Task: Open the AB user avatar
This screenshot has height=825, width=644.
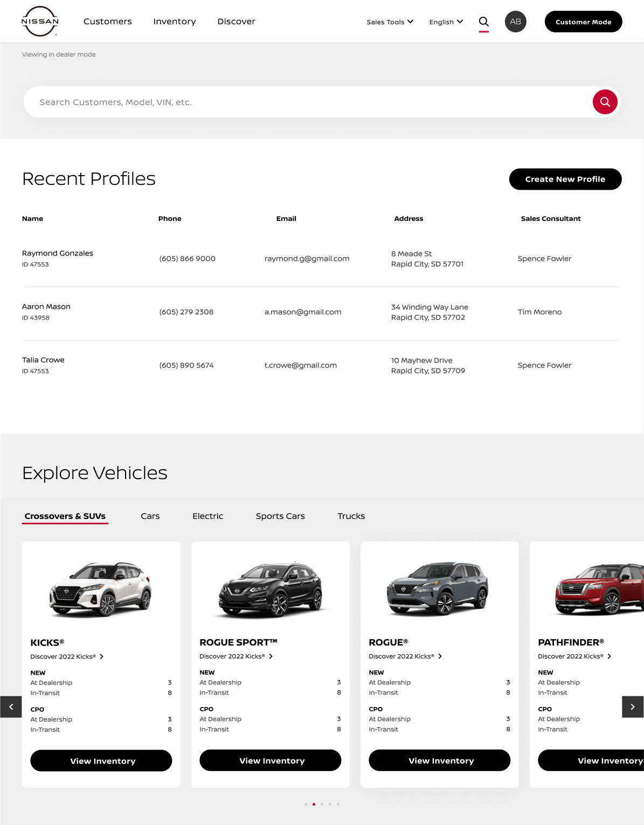Action: pos(515,22)
